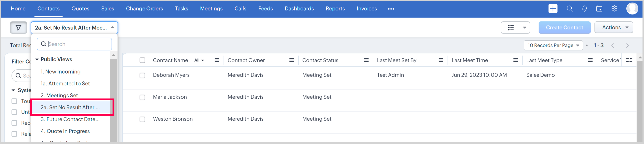
Task: Switch to the Dashboards tab
Action: pyautogui.click(x=299, y=9)
